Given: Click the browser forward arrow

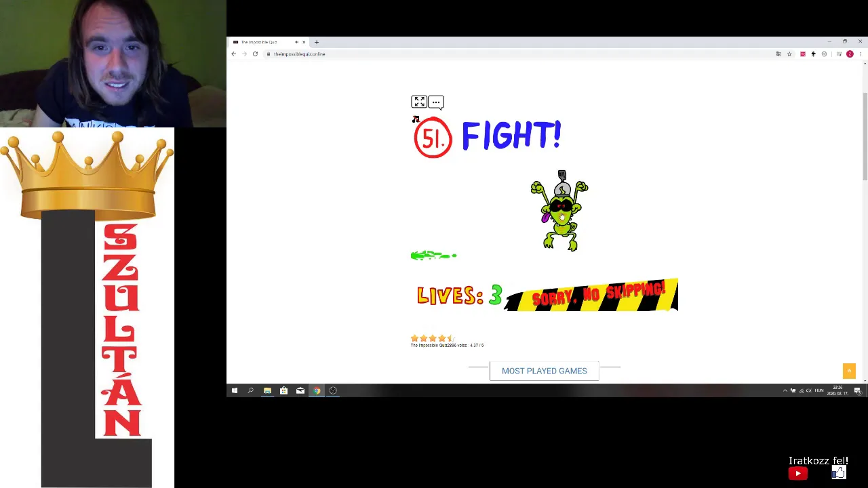Looking at the screenshot, I should click(x=244, y=54).
